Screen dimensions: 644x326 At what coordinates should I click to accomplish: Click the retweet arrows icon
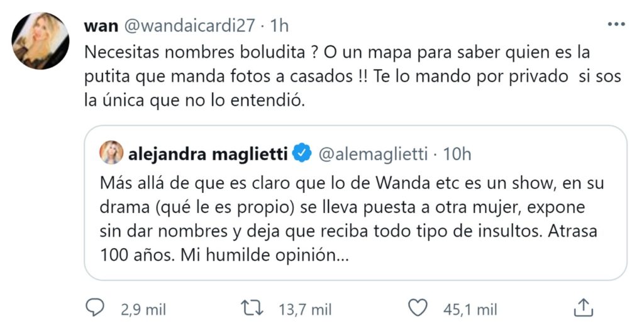click(x=253, y=307)
